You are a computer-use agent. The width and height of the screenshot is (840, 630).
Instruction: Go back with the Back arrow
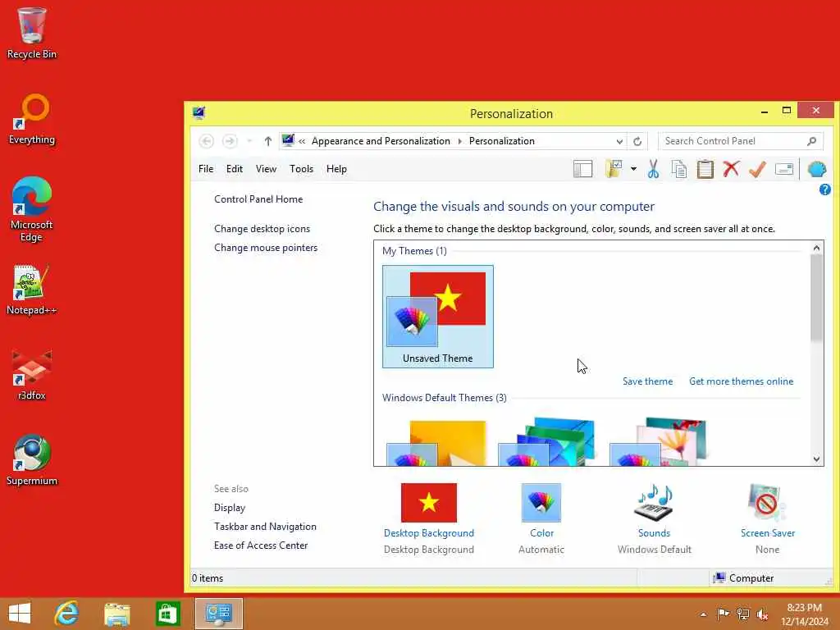click(x=206, y=141)
